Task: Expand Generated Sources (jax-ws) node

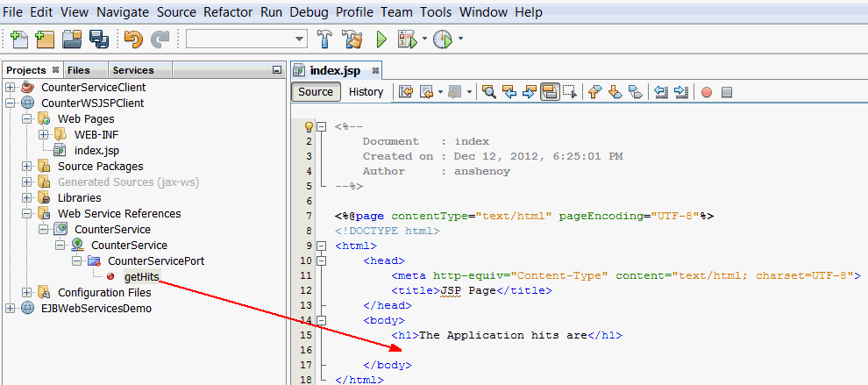Action: [x=26, y=182]
